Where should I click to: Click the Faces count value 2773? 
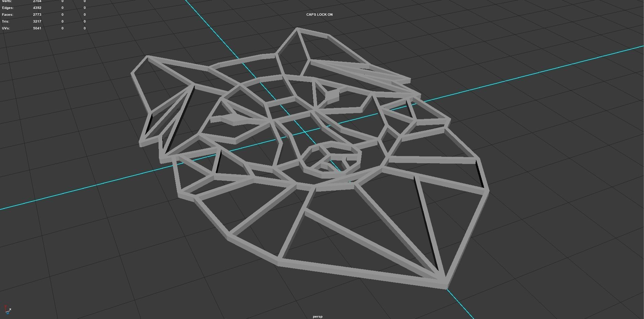click(x=37, y=14)
